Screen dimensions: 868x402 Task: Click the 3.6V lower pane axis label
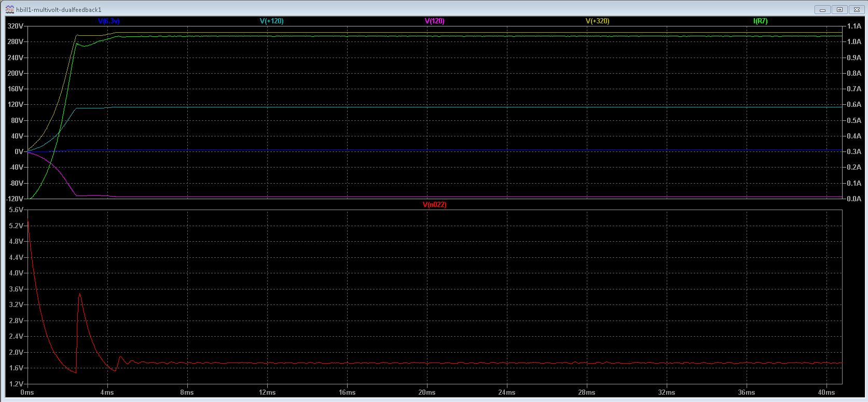click(17, 289)
